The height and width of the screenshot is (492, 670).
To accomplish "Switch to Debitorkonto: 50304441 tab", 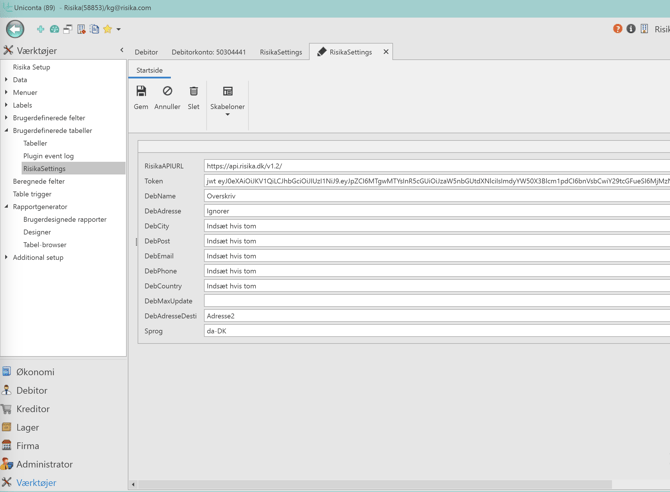I will tap(209, 52).
